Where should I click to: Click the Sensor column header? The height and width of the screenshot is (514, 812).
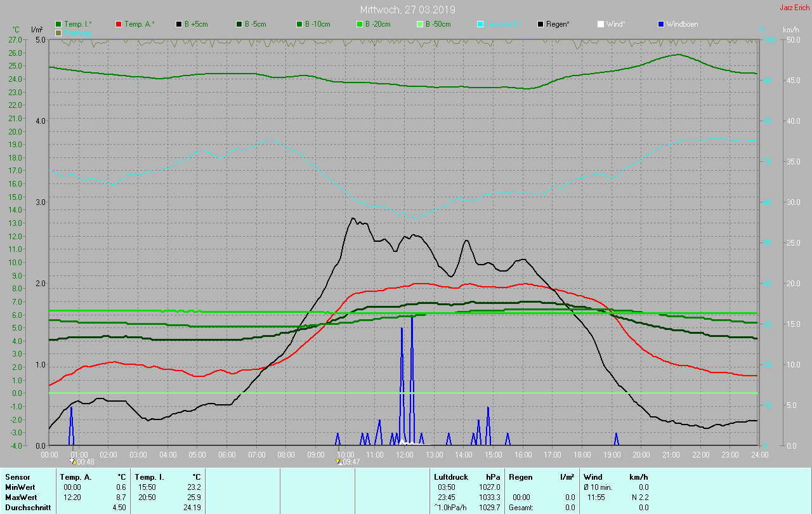click(16, 477)
